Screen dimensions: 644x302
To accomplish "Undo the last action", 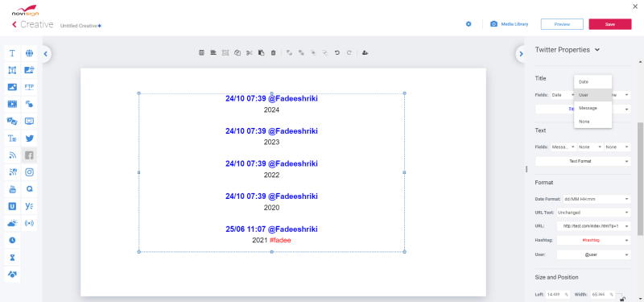I will (337, 52).
